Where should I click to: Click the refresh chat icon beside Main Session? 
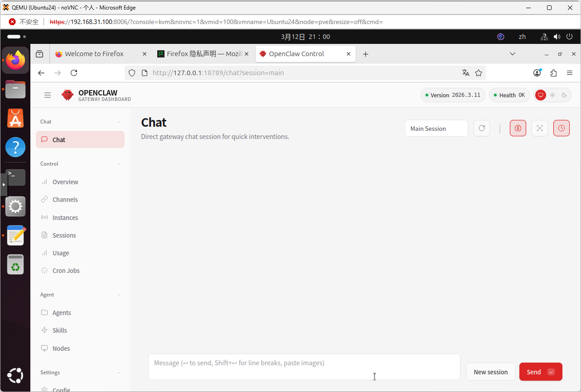tap(481, 128)
